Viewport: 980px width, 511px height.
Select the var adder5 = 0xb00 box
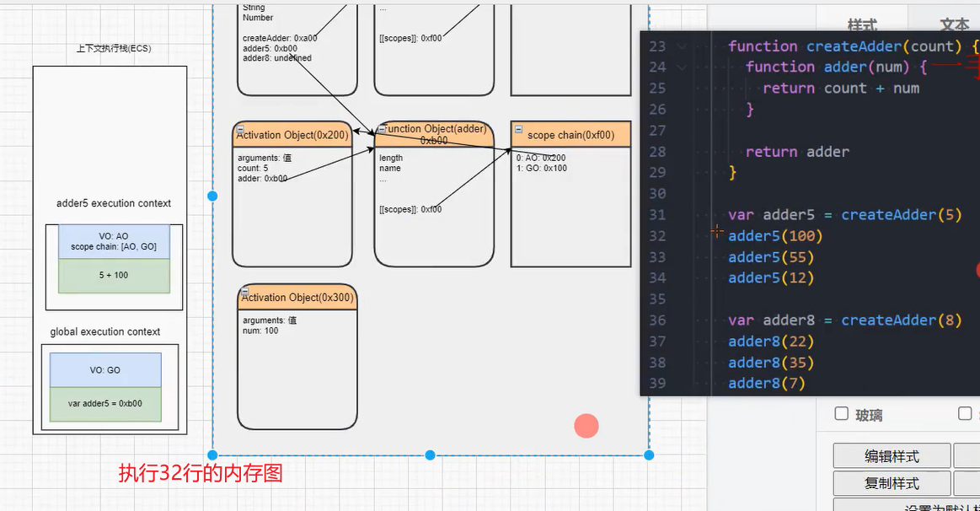105,404
